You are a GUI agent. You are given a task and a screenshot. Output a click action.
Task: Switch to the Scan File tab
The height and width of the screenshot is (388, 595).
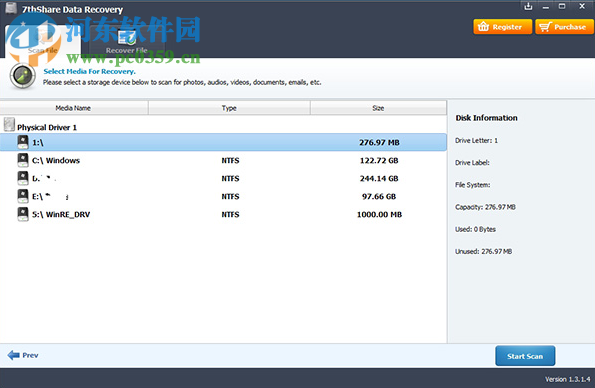click(x=42, y=41)
